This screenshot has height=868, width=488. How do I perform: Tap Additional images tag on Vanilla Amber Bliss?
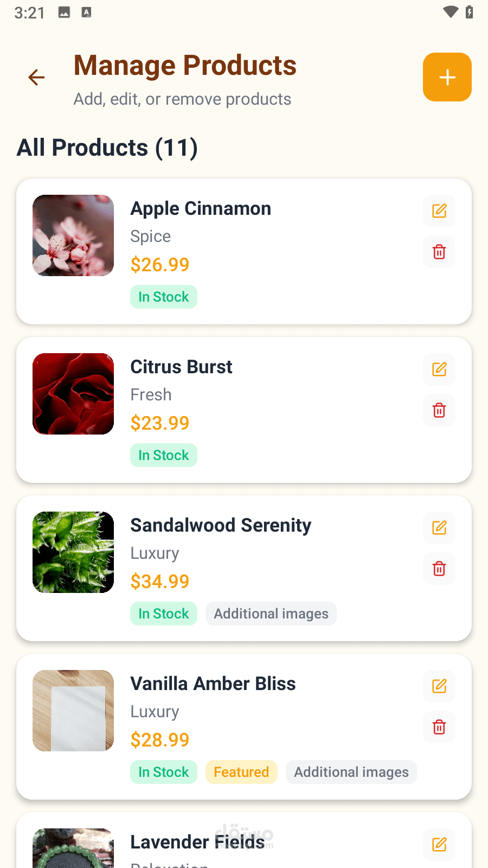coord(351,772)
